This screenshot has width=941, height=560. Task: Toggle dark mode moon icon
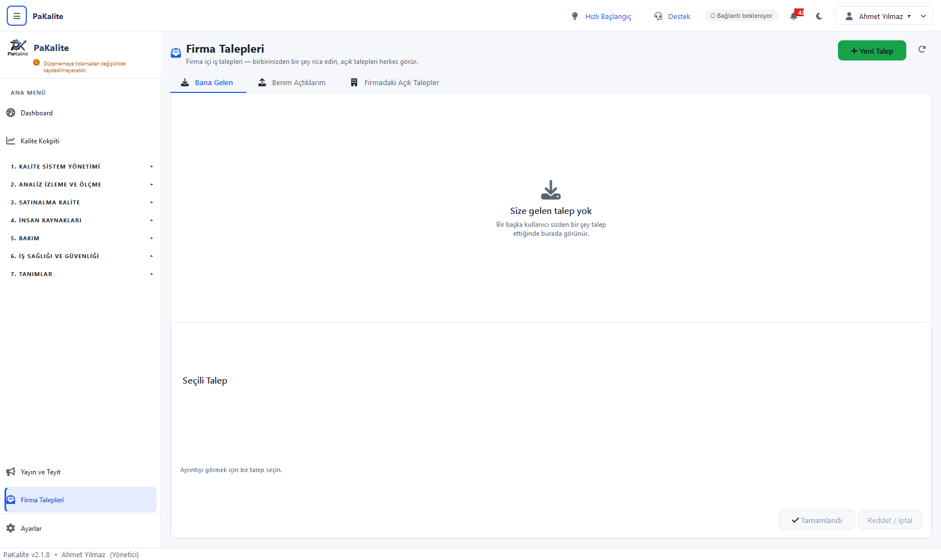tap(819, 16)
